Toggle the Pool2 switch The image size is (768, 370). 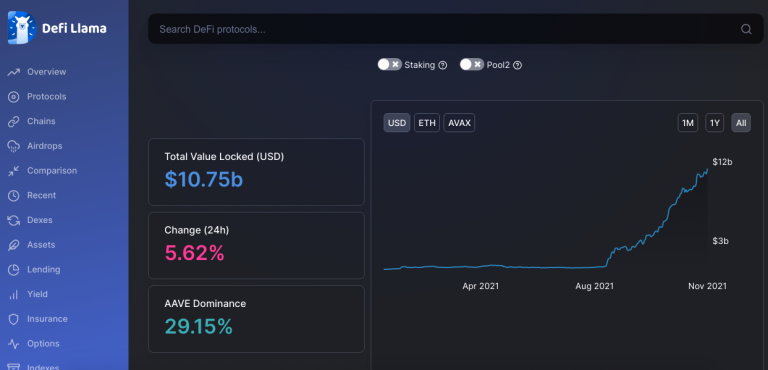(472, 65)
